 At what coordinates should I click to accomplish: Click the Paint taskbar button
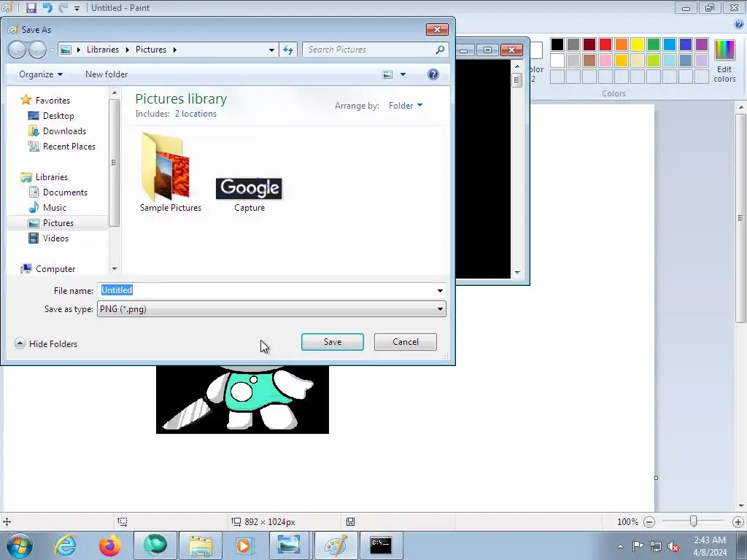click(336, 545)
